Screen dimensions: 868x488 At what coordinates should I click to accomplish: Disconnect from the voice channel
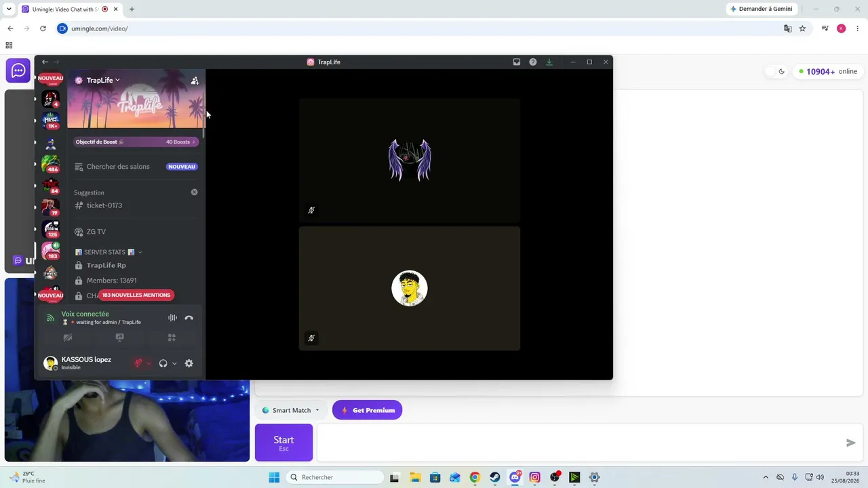pyautogui.click(x=189, y=318)
